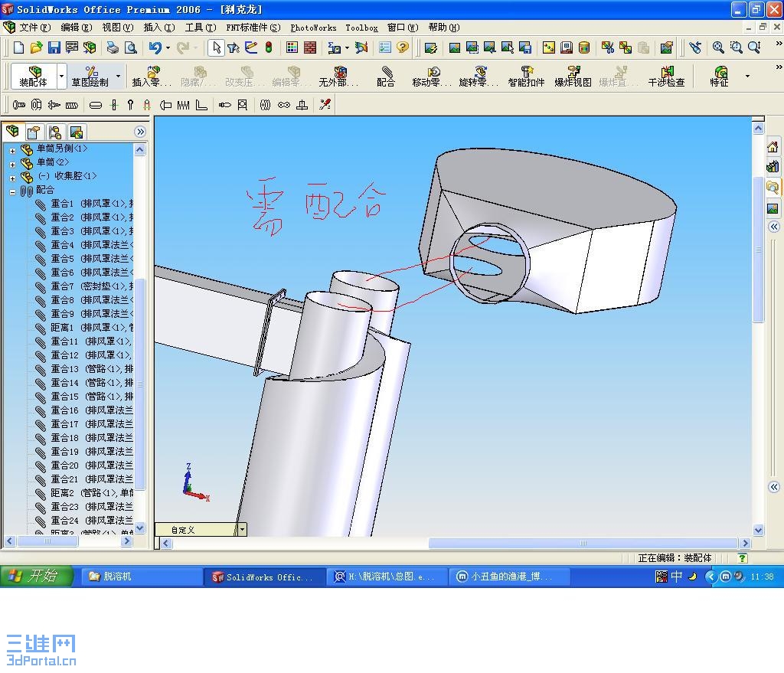Select mate 重合1 in the tree

pos(83,204)
